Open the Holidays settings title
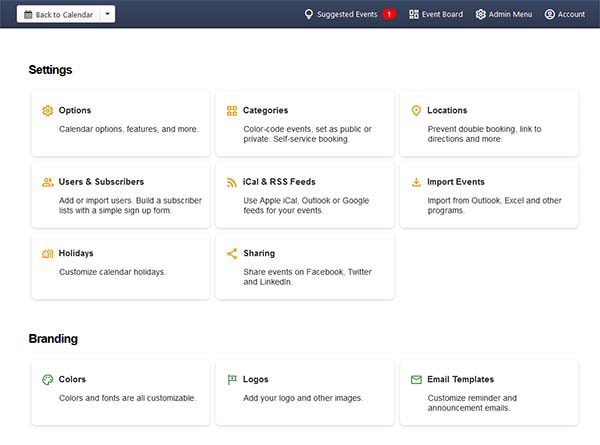This screenshot has width=600, height=445. pos(76,253)
